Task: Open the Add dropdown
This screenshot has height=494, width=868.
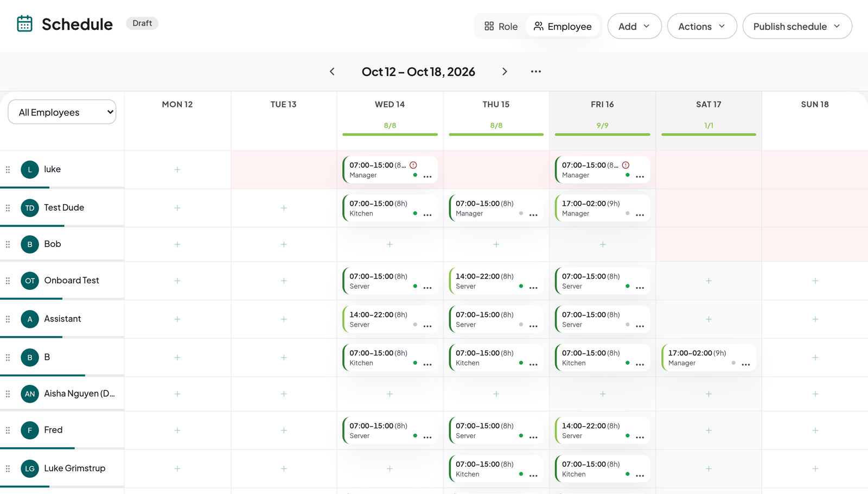Action: [634, 26]
